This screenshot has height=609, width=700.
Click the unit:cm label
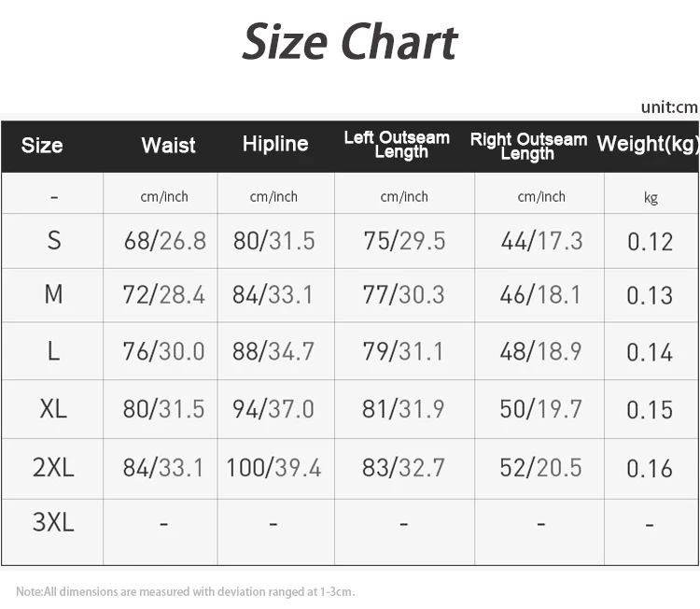(x=669, y=106)
